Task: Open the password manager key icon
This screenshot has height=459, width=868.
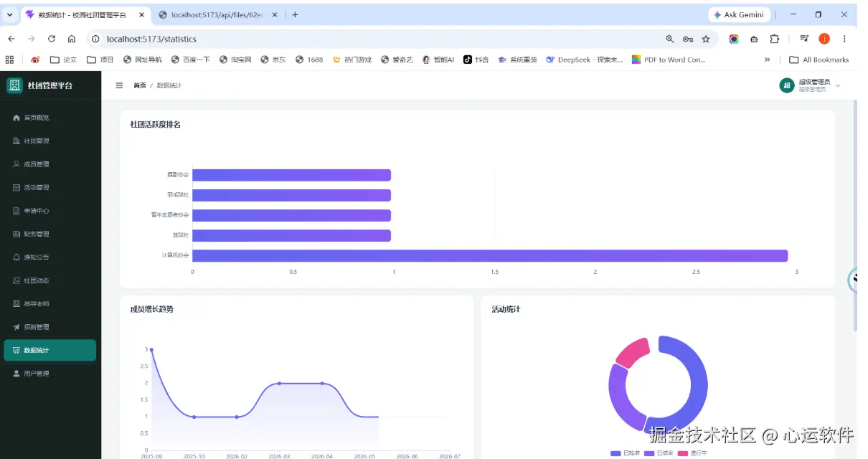Action: [x=688, y=39]
